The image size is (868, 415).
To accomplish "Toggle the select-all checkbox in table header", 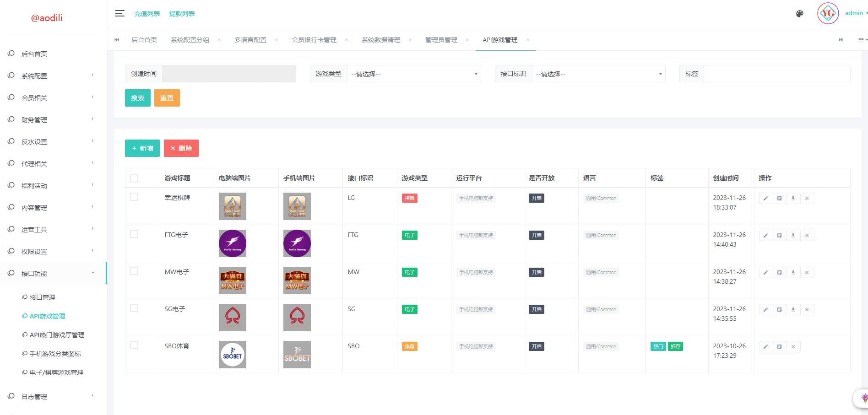I will coord(134,178).
